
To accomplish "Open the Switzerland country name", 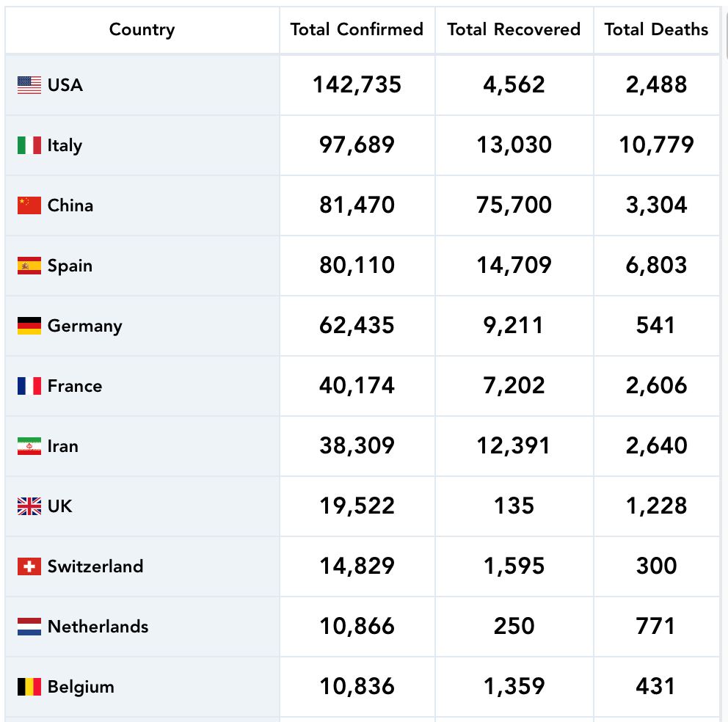I will tap(95, 566).
